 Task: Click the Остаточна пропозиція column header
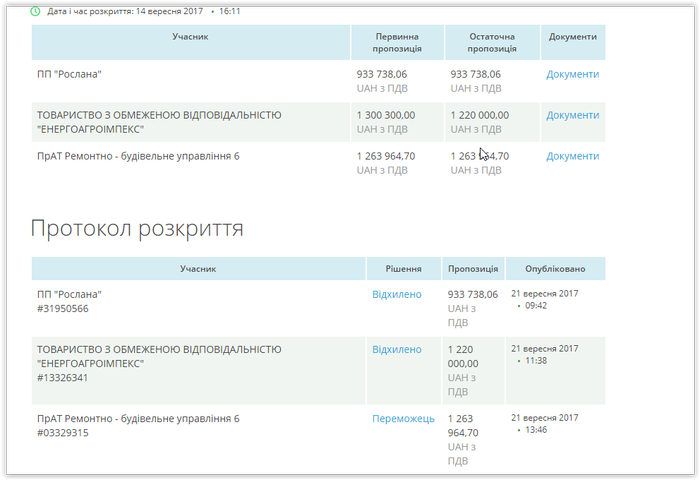click(492, 42)
